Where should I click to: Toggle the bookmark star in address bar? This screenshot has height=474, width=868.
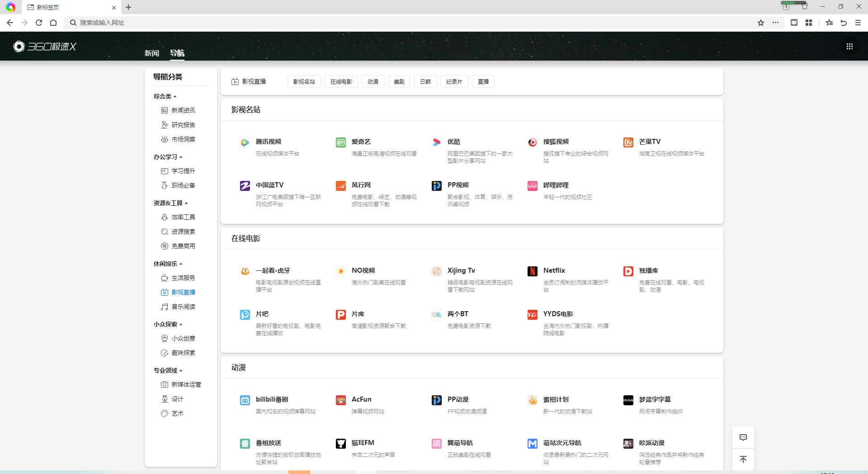point(760,22)
